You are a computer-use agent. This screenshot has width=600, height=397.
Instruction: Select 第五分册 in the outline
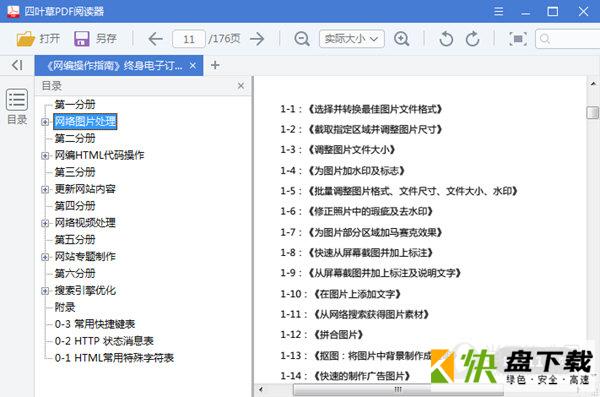pos(75,240)
